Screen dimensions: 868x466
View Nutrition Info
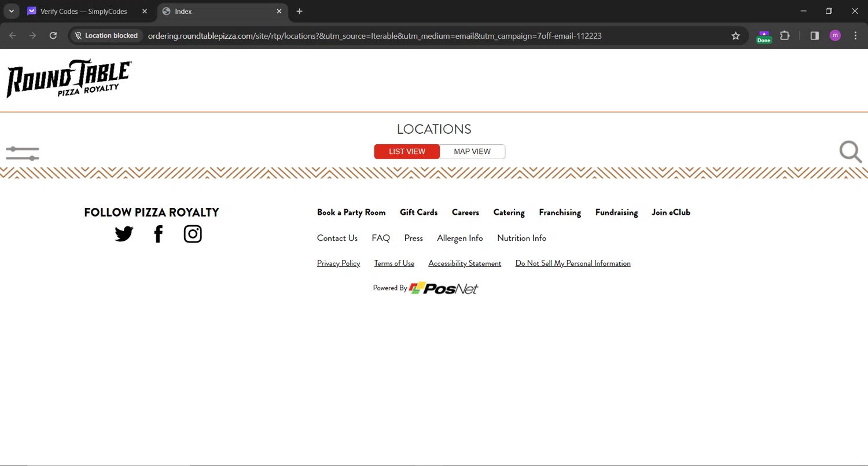521,238
